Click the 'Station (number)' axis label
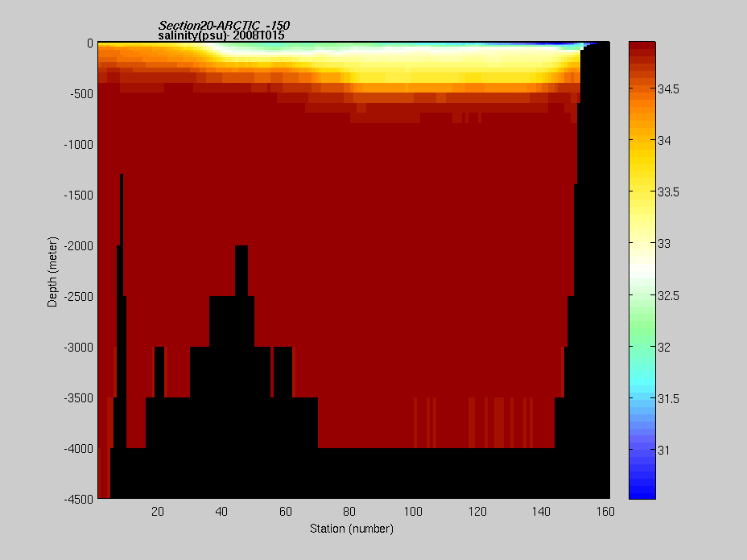747x560 pixels. (352, 529)
